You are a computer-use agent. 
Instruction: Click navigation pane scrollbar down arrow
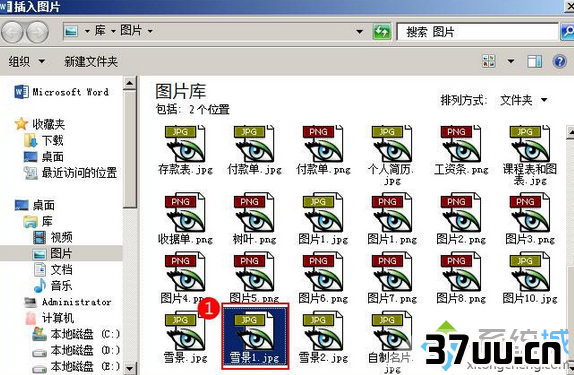[x=130, y=368]
